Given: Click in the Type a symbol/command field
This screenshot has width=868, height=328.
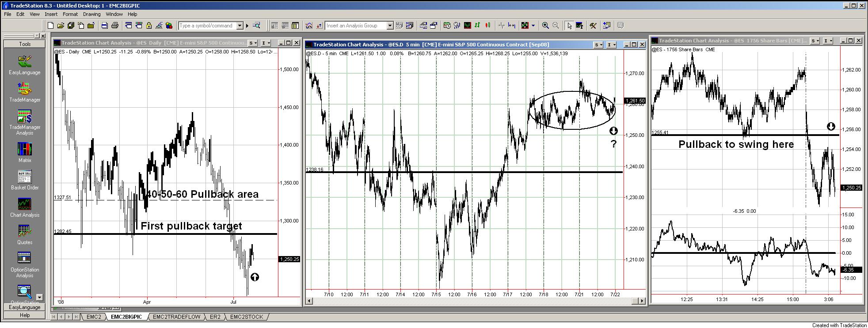Looking at the screenshot, I should click(x=207, y=26).
